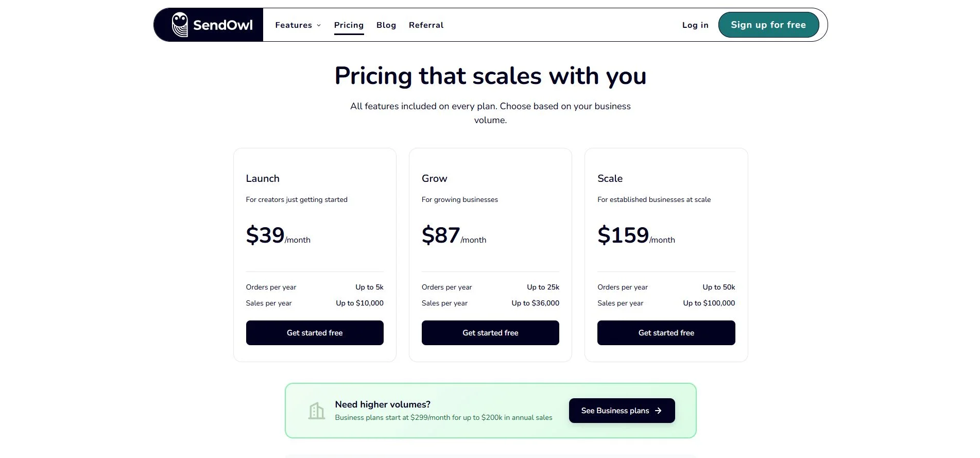Image resolution: width=980 pixels, height=458 pixels.
Task: Click the Pricing that scales with you heading
Action: (x=490, y=76)
